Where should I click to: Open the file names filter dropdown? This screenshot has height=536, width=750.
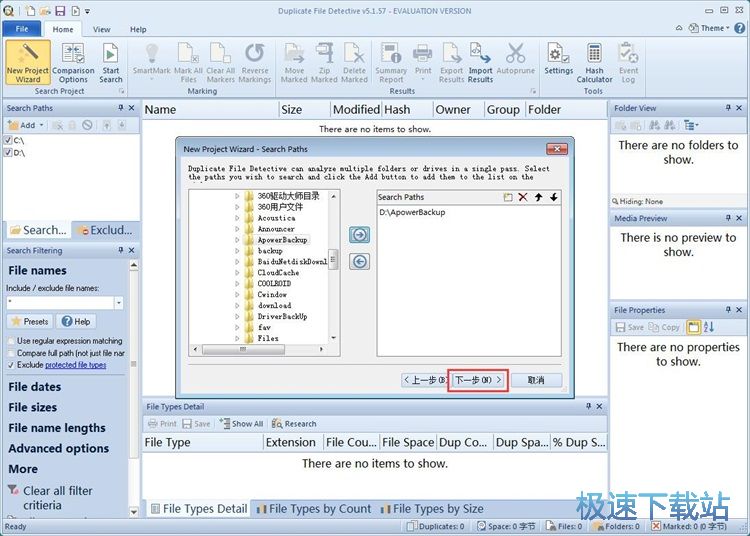[x=119, y=303]
